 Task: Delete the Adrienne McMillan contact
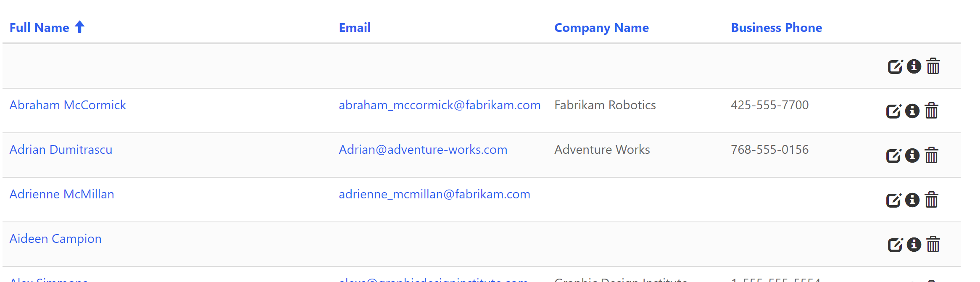[932, 200]
